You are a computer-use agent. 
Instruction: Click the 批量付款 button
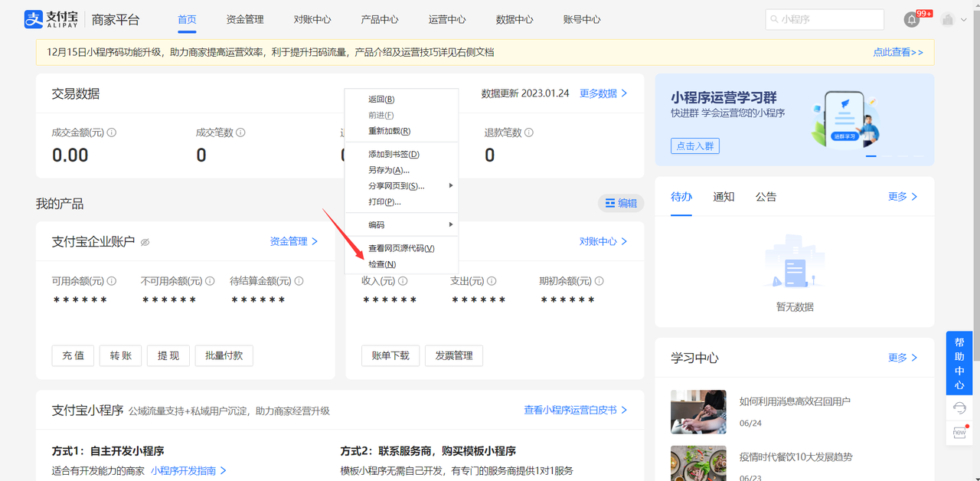(224, 355)
